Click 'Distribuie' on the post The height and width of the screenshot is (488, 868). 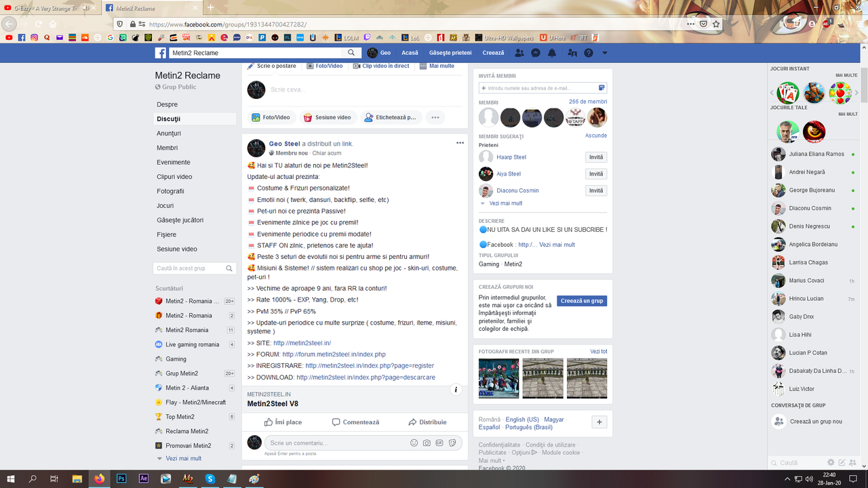coord(427,422)
